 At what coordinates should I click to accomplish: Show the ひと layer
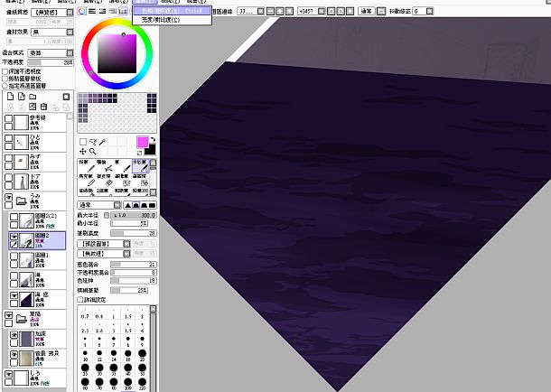coord(8,138)
